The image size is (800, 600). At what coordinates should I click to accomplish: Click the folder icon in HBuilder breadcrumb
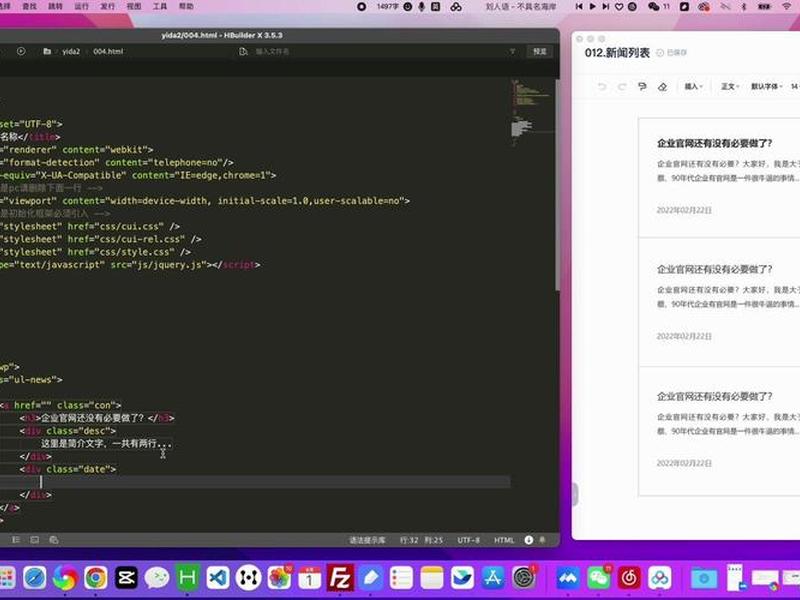click(x=47, y=51)
